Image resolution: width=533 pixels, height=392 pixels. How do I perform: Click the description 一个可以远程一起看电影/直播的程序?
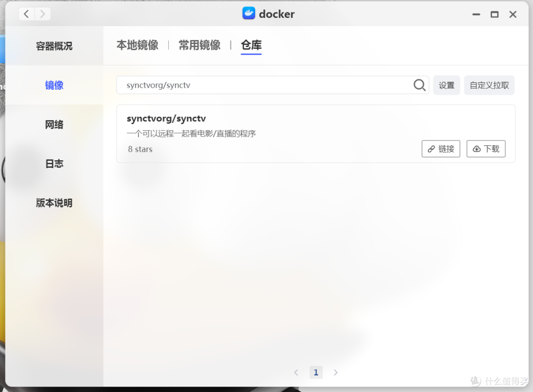pos(191,134)
